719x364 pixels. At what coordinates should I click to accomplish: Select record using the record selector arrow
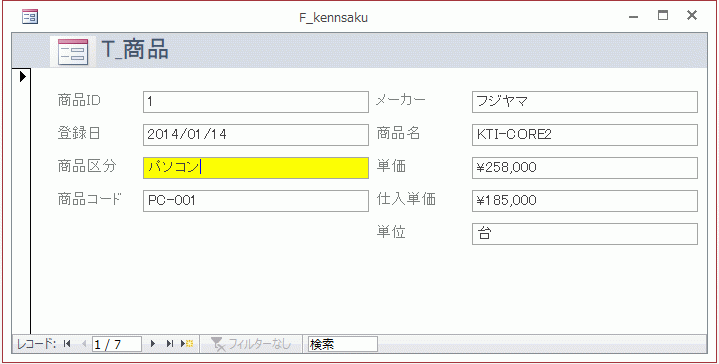pos(22,77)
